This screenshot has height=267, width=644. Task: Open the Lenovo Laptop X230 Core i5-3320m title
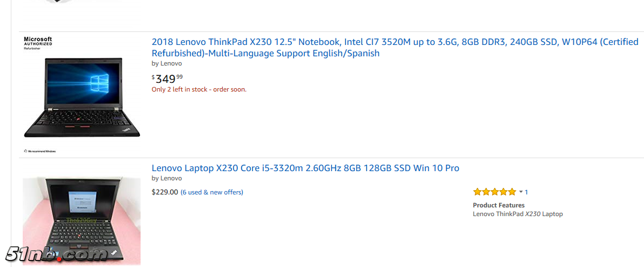point(306,168)
